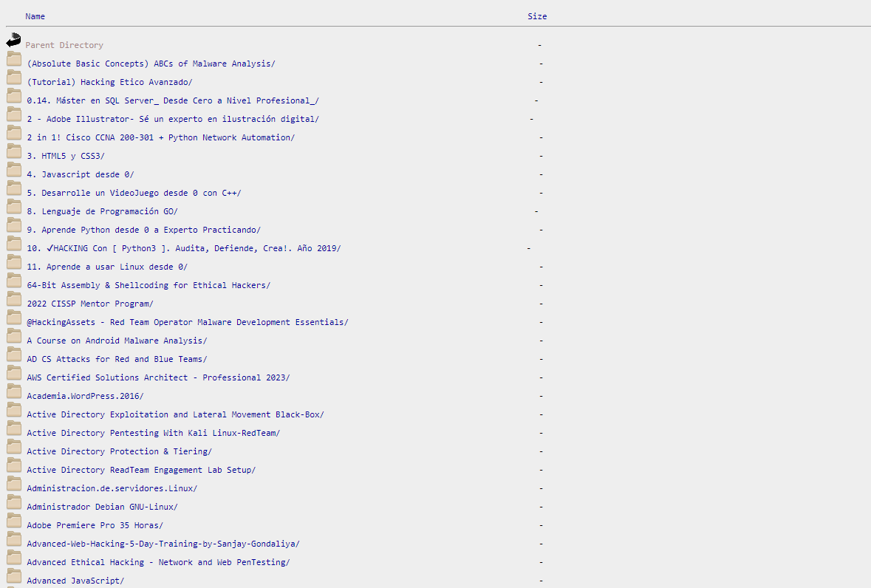The height and width of the screenshot is (588, 871).
Task: Open 2022 CISSP Mentor Program link
Action: (x=90, y=304)
